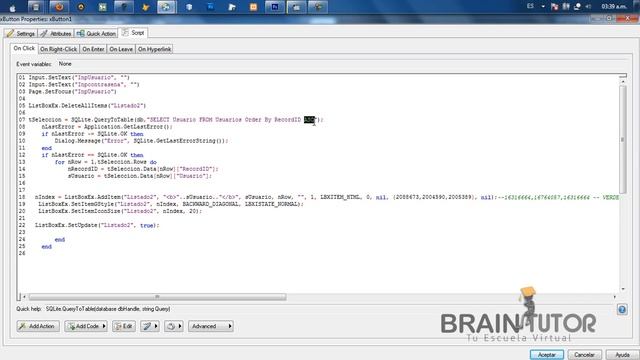
Task: Click the camera-like taskbar icon
Action: [x=297, y=7]
